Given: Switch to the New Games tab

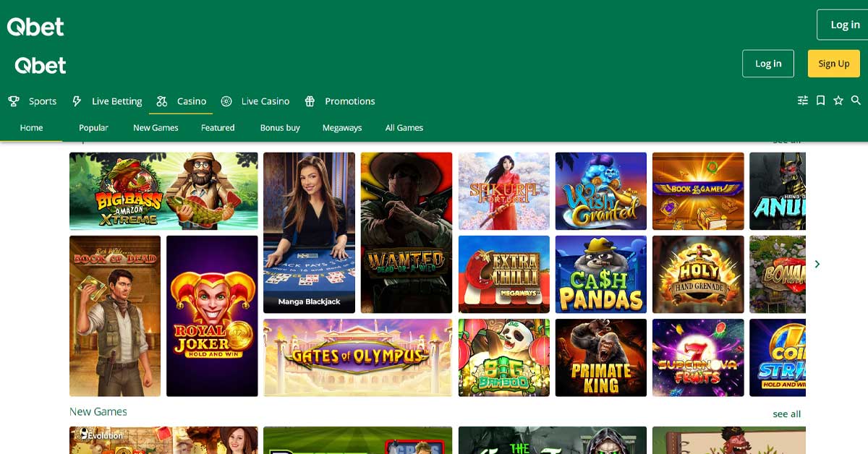Looking at the screenshot, I should (156, 128).
